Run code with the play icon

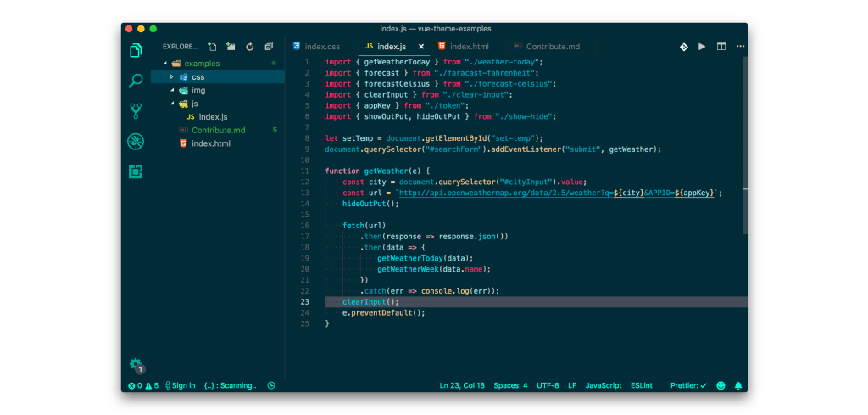point(702,47)
